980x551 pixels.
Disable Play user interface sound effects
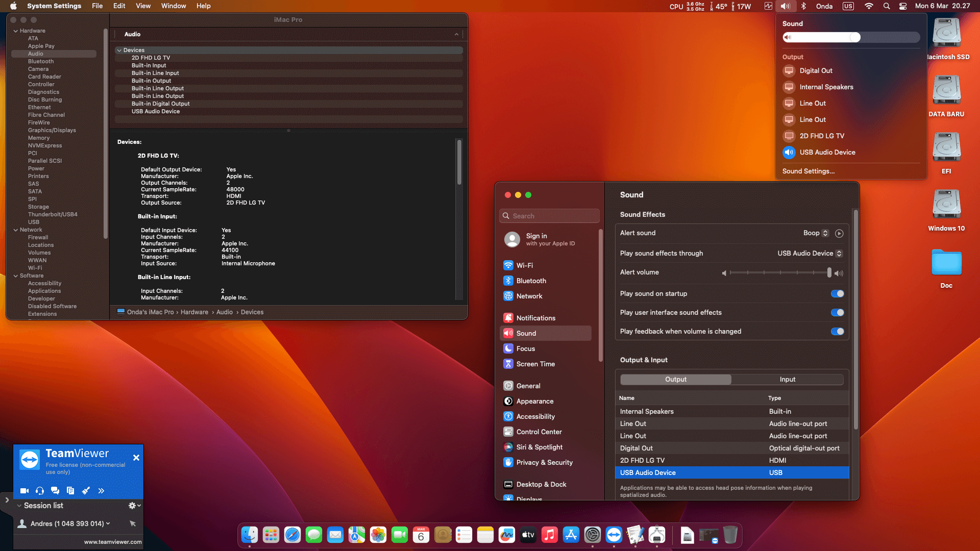click(837, 312)
